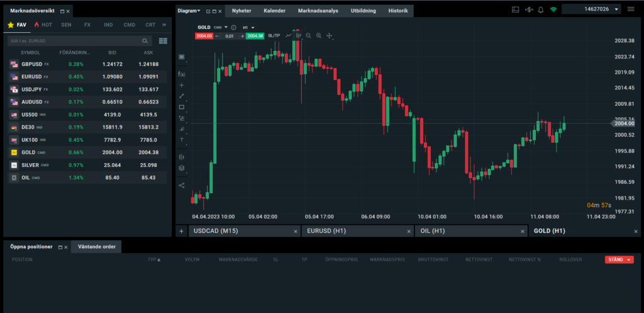Open the Historik tab
The height and width of the screenshot is (313, 644).
tap(398, 11)
